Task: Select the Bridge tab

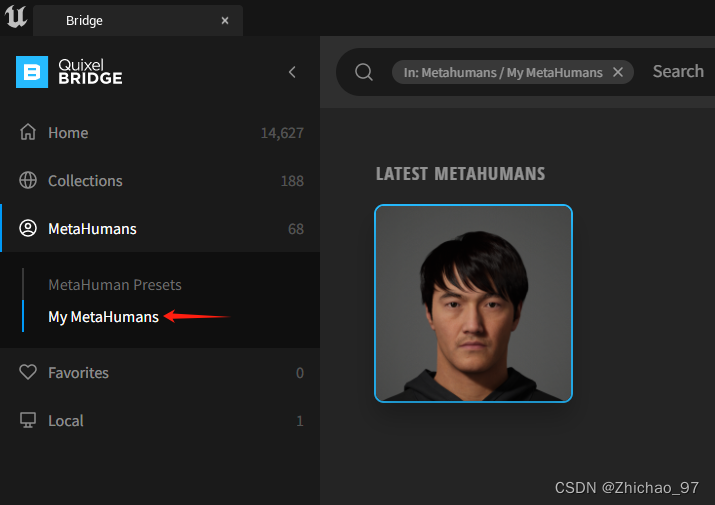Action: coord(138,21)
